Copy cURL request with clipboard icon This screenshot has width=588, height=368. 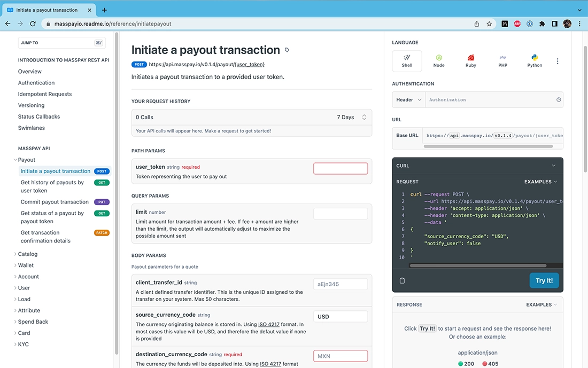pos(402,281)
